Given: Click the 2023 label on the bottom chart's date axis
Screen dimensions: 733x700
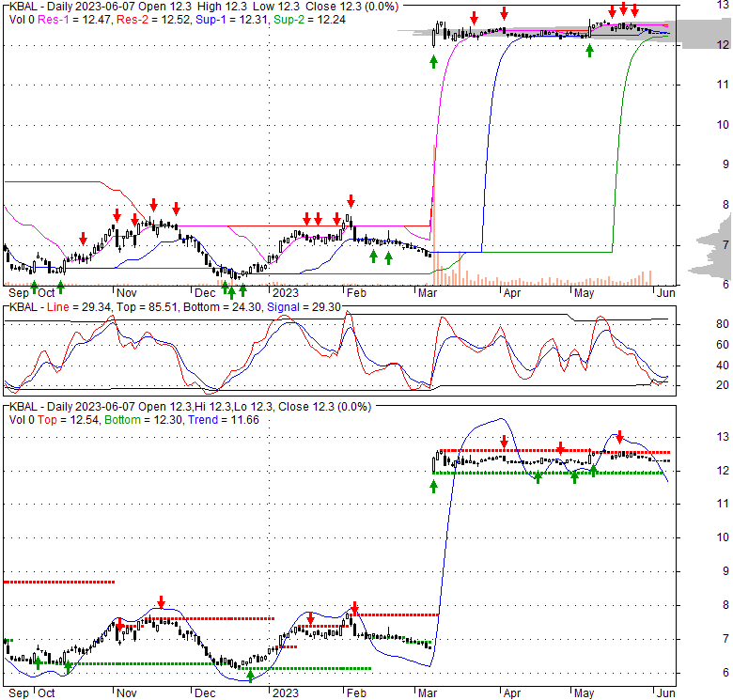Looking at the screenshot, I should 285,693.
